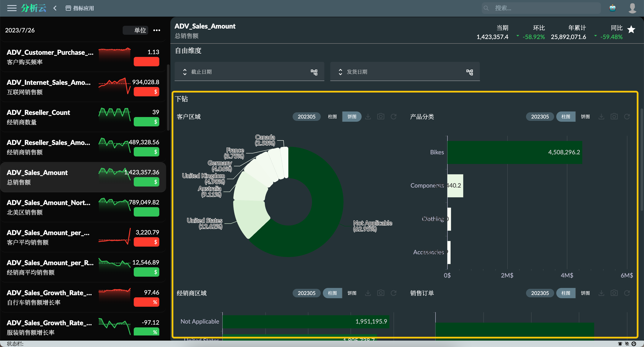Switch 客户区域 chart to 柱图
Screen dimensions: 644x347
[332, 117]
